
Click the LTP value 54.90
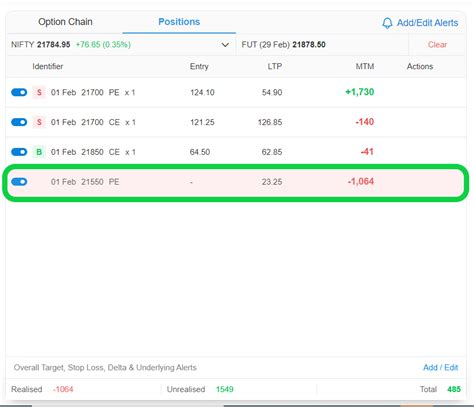pyautogui.click(x=272, y=92)
